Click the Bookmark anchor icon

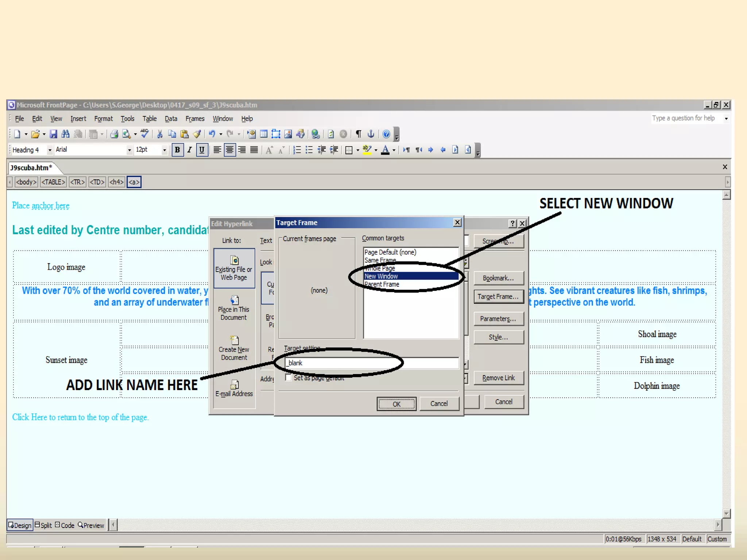click(371, 134)
